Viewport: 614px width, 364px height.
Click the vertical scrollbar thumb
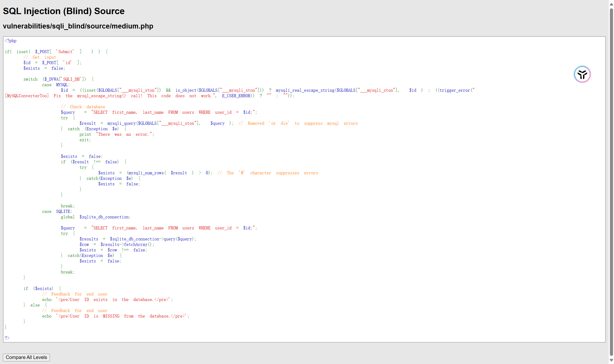[611, 182]
